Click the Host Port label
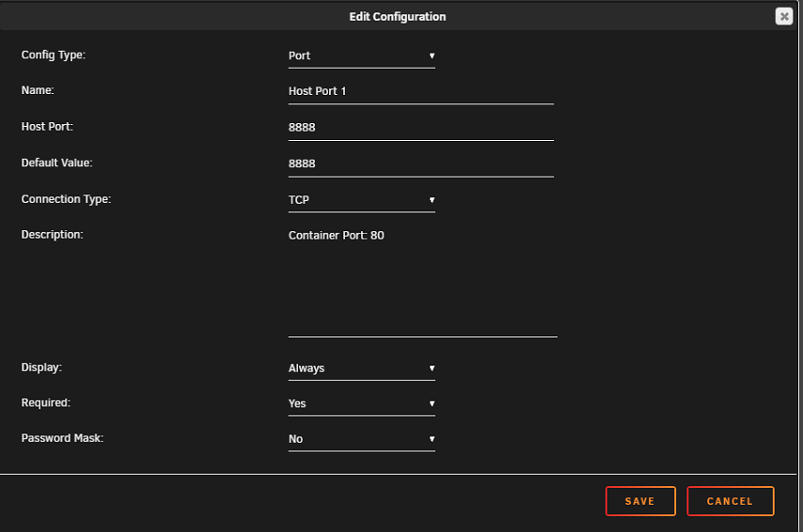Screen dimensions: 803x532 tap(47, 127)
